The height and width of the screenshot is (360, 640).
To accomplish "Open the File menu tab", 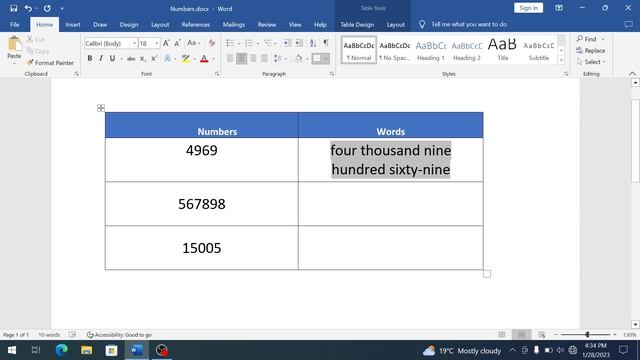I will click(15, 24).
